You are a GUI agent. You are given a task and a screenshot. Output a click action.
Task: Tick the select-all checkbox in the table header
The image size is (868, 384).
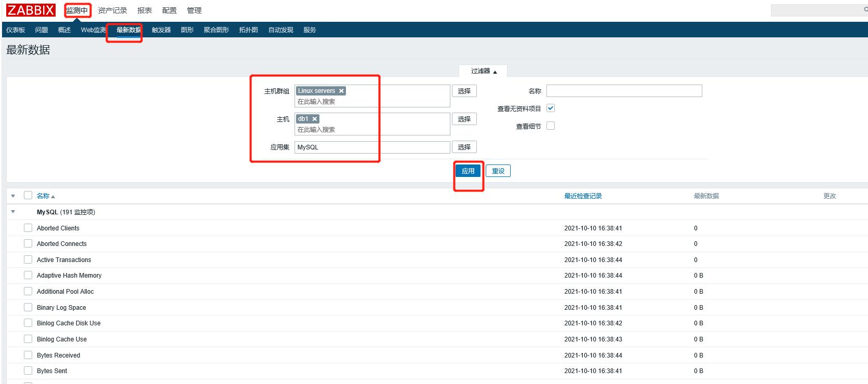click(x=28, y=196)
